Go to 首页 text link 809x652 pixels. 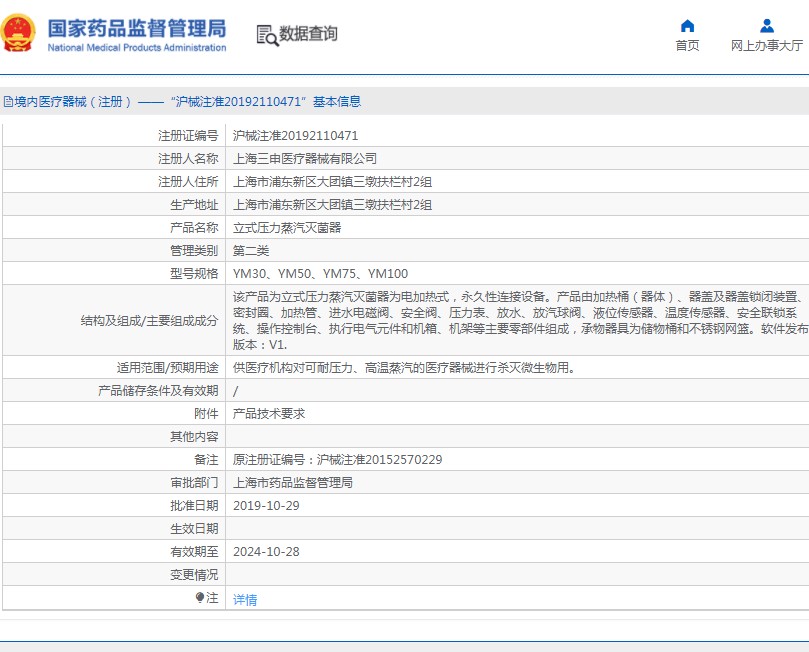pyautogui.click(x=687, y=45)
